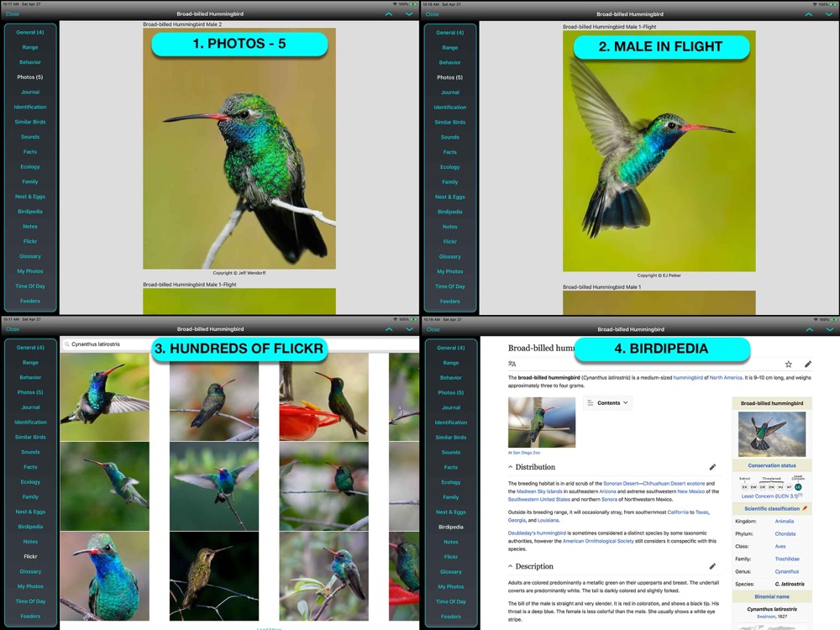This screenshot has width=840, height=630.
Task: Click the edit pencil for the Distribution section
Action: [712, 467]
